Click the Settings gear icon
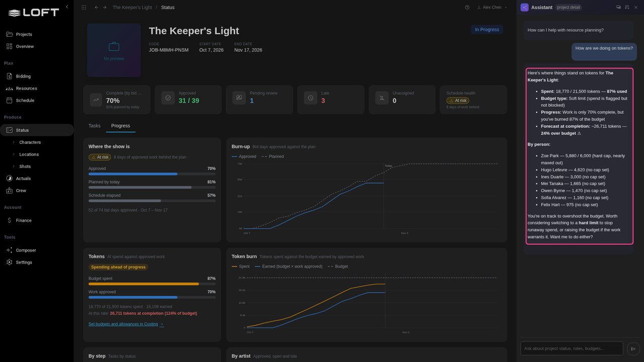The image size is (644, 362). pos(9,262)
